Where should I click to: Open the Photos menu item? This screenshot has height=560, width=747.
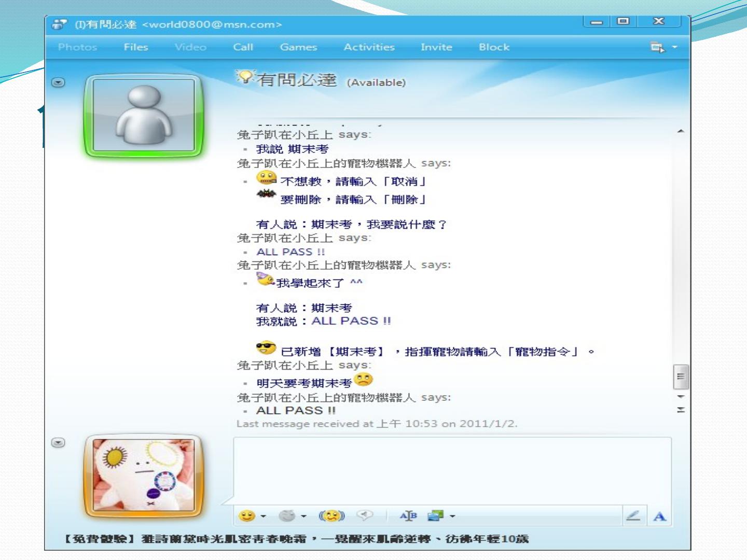coord(78,47)
